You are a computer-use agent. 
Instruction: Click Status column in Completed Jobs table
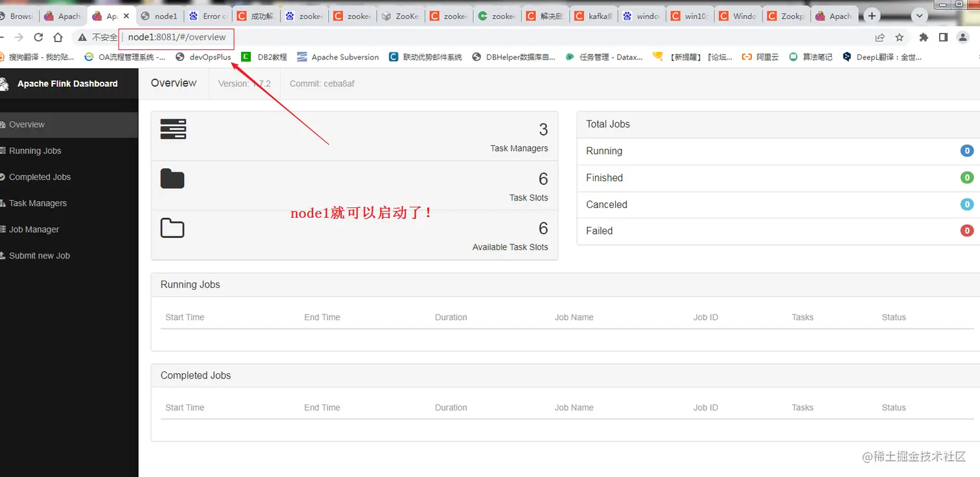coord(893,408)
